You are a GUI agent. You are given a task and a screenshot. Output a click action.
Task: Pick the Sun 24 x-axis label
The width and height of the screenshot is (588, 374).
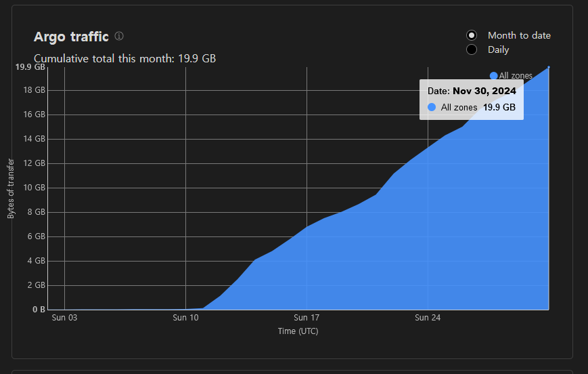point(428,318)
